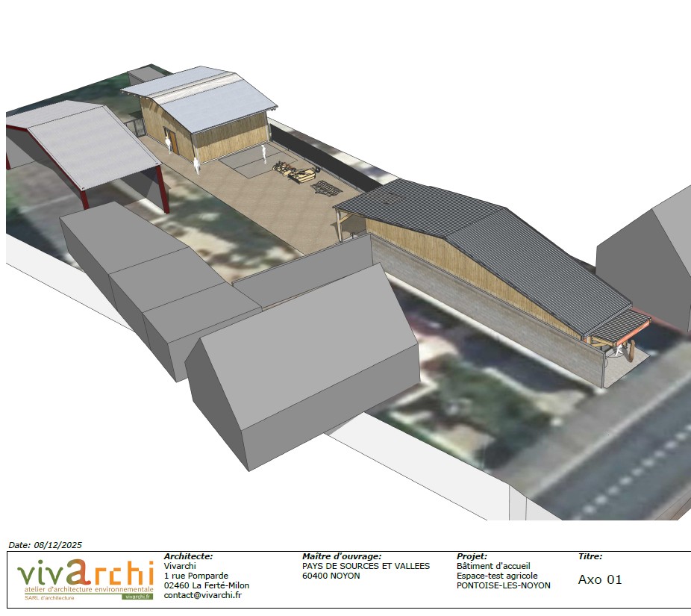Select the 'PONTOISE-LES-NOYON' project text
Image resolution: width=691 pixels, height=616 pixels.
[x=503, y=585]
